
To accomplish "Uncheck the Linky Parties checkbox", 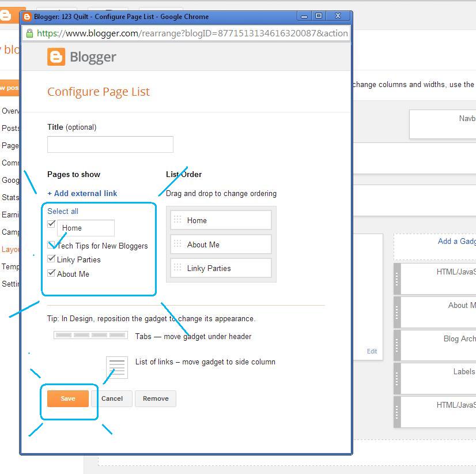I will pyautogui.click(x=51, y=259).
